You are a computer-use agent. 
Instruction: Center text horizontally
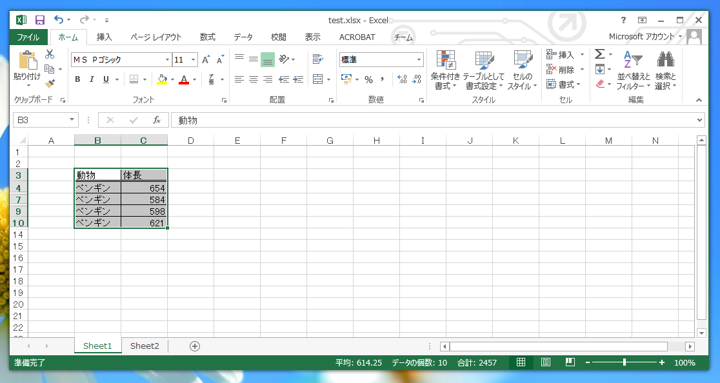[253, 79]
